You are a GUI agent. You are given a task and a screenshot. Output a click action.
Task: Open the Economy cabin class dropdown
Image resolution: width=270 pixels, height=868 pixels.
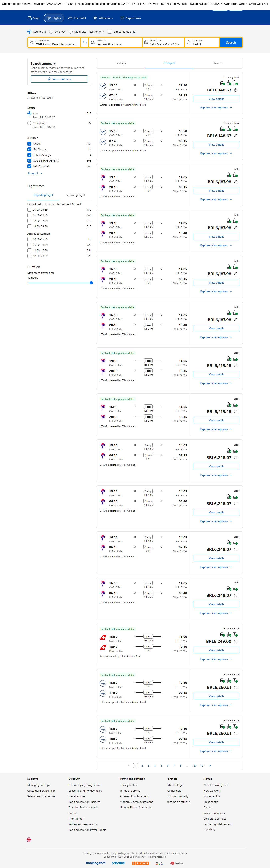pyautogui.click(x=96, y=32)
